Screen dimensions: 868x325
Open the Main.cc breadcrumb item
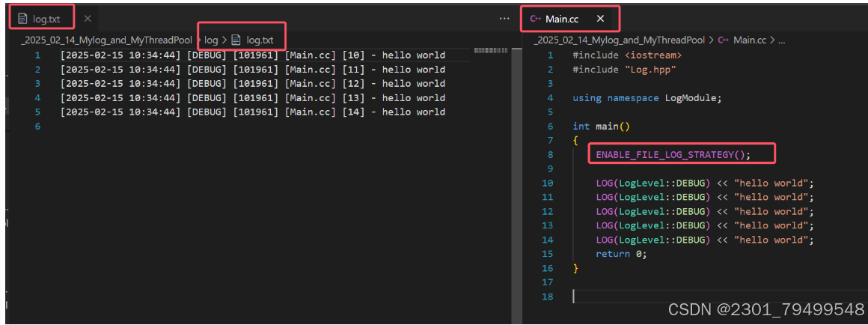(x=749, y=40)
